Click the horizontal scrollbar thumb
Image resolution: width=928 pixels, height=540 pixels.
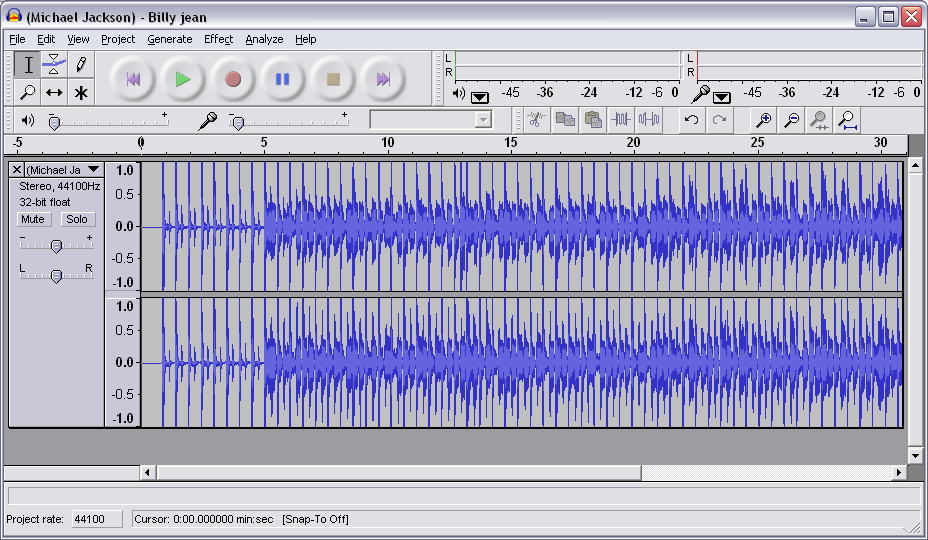399,472
